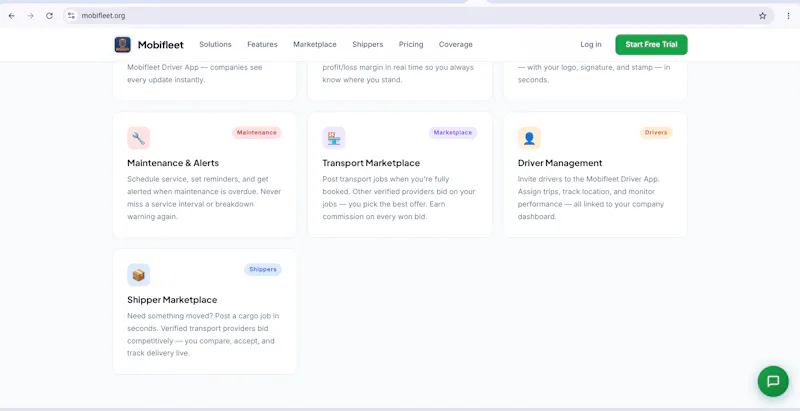Viewport: 800px width, 411px height.
Task: Go to Marketplace in navigation
Action: [315, 44]
